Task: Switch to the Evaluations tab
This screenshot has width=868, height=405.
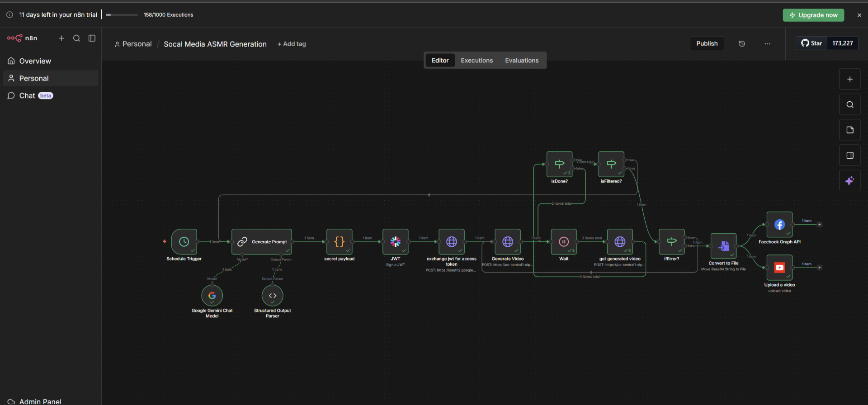Action: pos(522,61)
